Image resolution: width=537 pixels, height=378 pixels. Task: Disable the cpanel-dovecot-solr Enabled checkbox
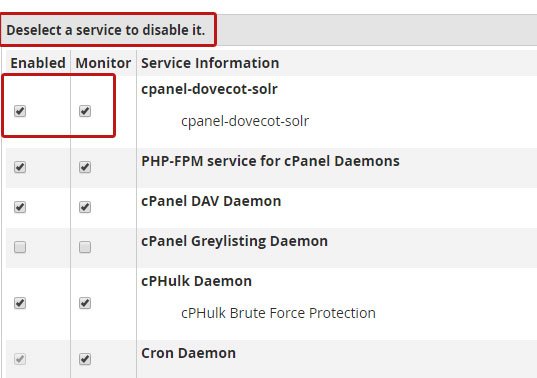20,111
